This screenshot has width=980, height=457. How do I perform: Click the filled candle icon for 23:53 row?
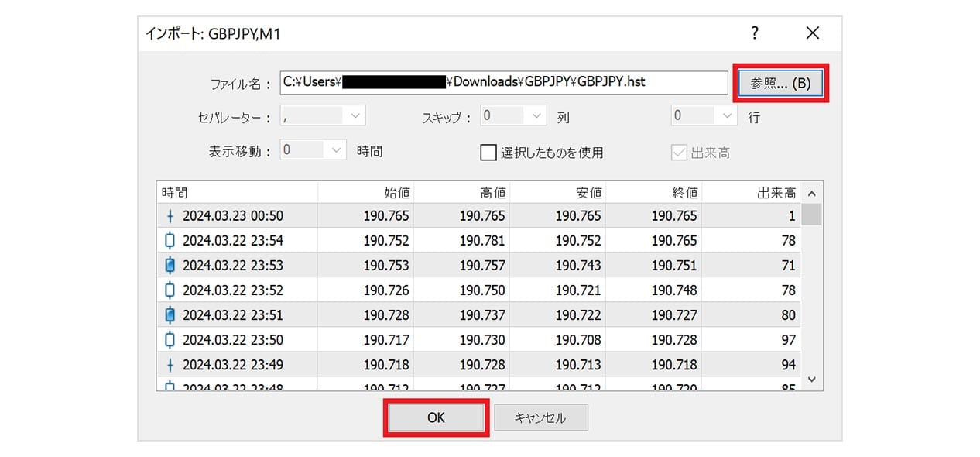[170, 266]
